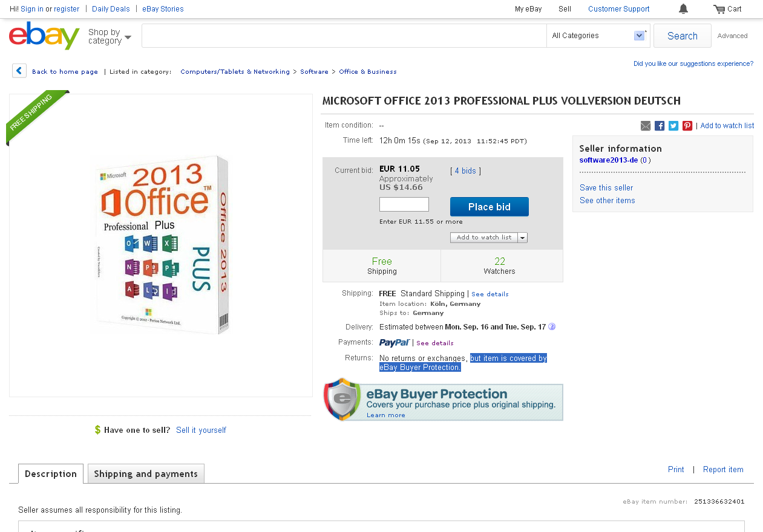This screenshot has width=763, height=532.
Task: Click the Search button
Action: point(682,36)
